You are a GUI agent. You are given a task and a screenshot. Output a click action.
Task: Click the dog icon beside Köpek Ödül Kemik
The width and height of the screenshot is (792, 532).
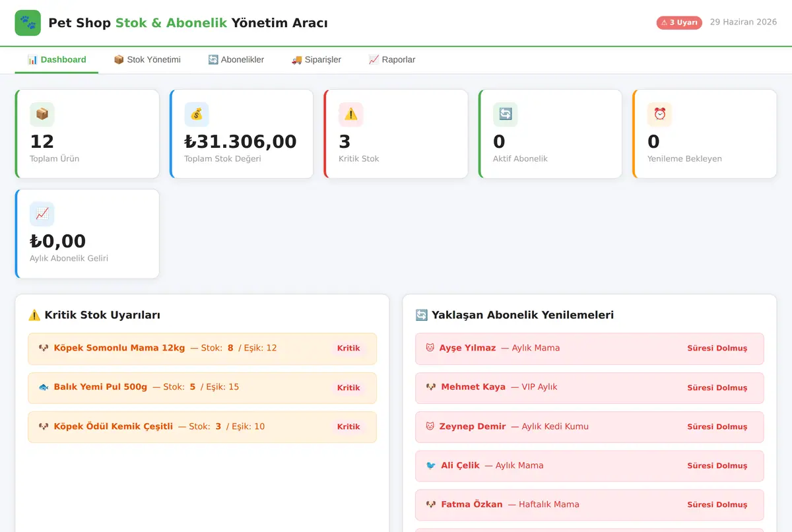pos(44,426)
